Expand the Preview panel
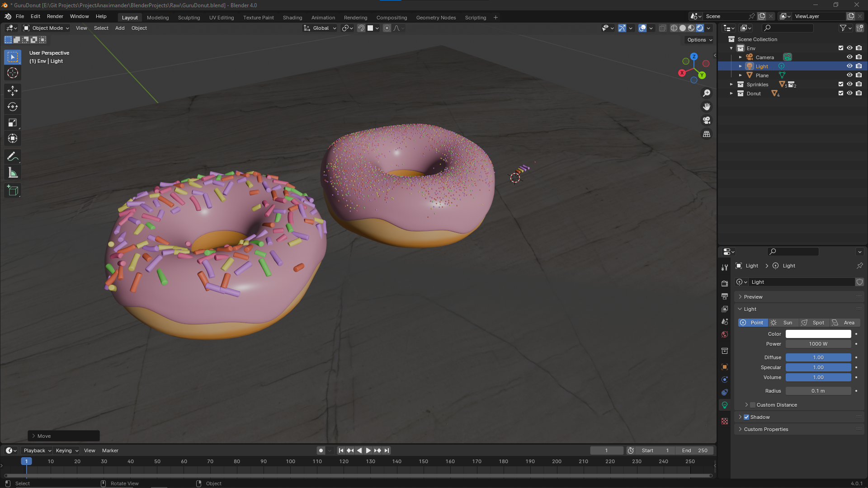Screen dimensions: 868x488 click(753, 297)
